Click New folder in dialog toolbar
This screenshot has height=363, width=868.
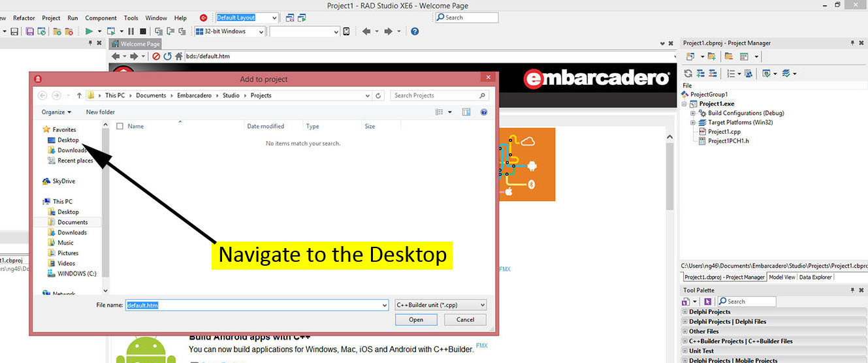coord(101,112)
